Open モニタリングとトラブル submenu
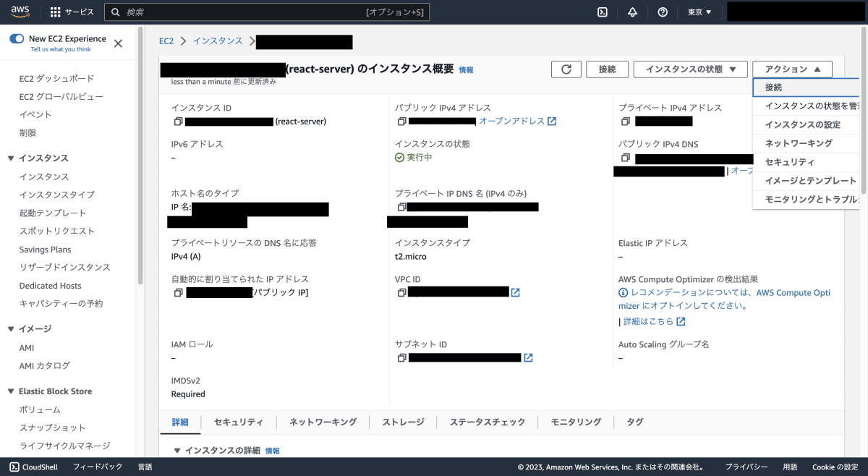The height and width of the screenshot is (476, 868). click(x=806, y=200)
